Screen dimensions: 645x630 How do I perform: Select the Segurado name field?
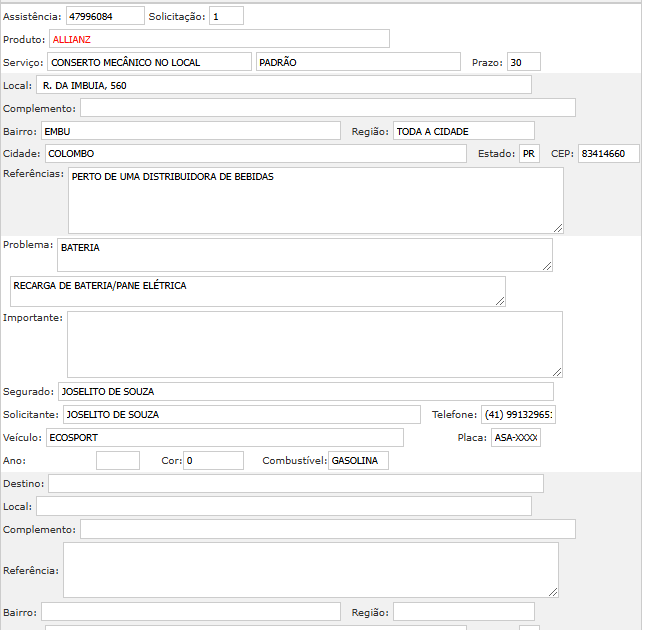click(305, 391)
